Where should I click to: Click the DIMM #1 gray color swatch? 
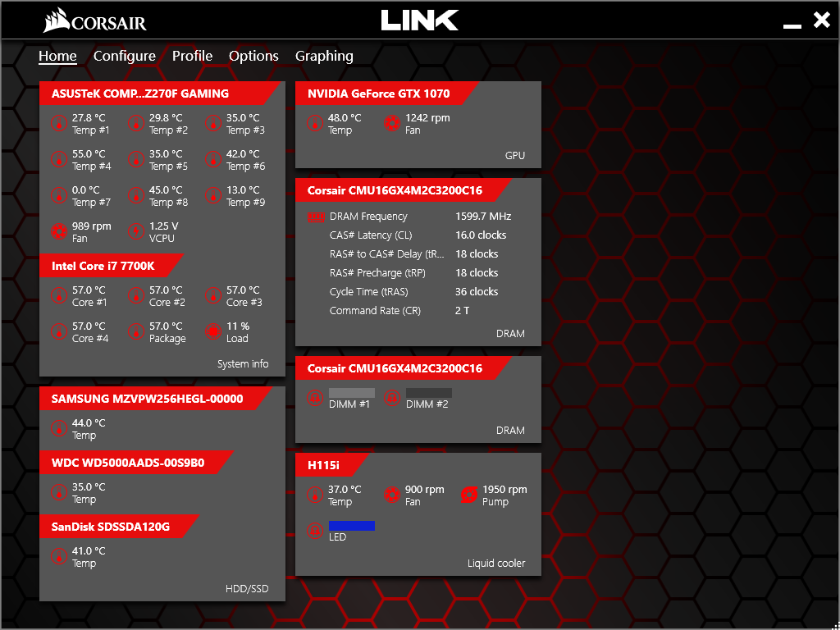click(x=351, y=393)
